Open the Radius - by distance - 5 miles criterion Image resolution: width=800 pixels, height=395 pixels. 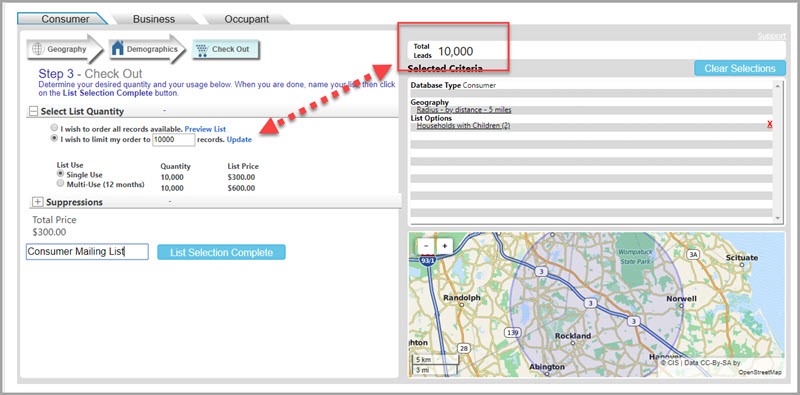[x=464, y=110]
